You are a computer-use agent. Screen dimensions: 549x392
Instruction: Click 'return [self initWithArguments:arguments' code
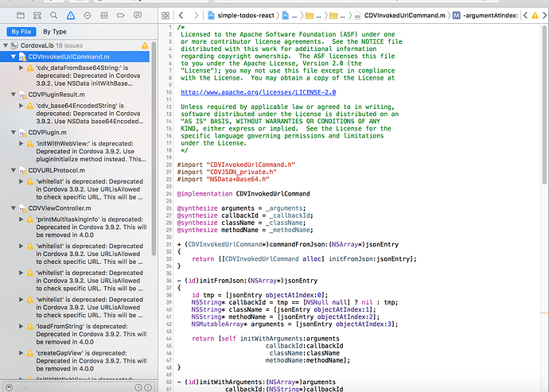click(266, 339)
